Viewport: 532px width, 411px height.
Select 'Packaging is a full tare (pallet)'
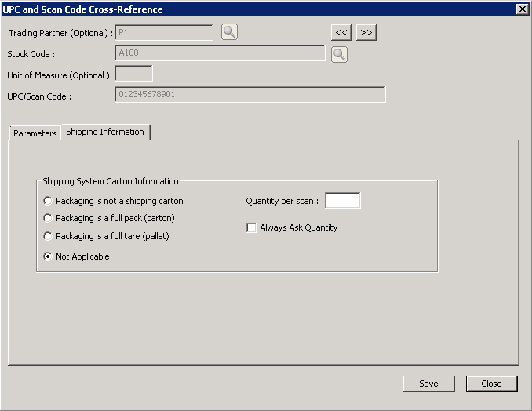click(49, 236)
